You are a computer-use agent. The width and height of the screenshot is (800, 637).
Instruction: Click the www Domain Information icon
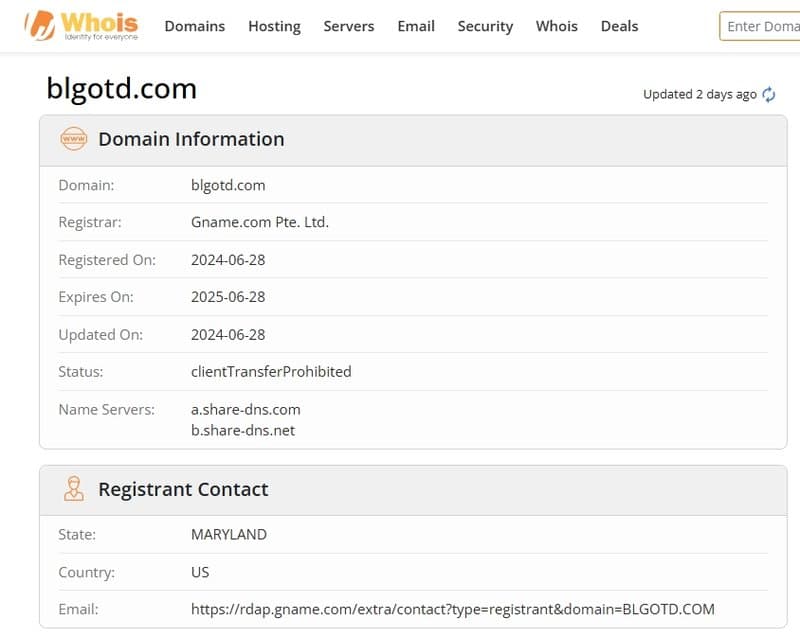coord(74,139)
